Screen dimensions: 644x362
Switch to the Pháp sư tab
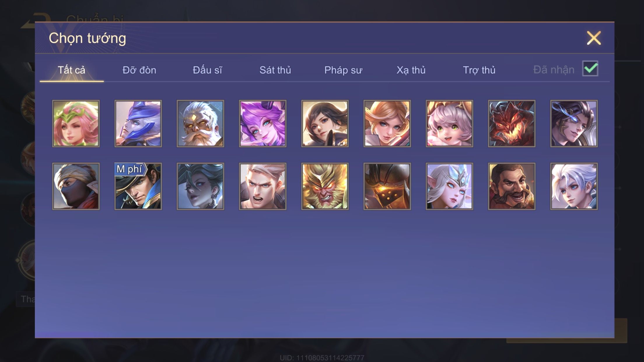(x=343, y=70)
